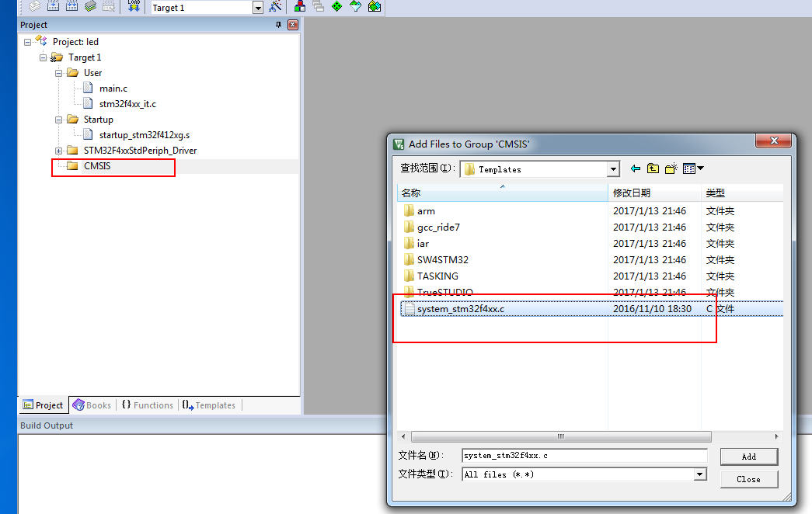
Task: Switch to the Books tab
Action: click(92, 405)
